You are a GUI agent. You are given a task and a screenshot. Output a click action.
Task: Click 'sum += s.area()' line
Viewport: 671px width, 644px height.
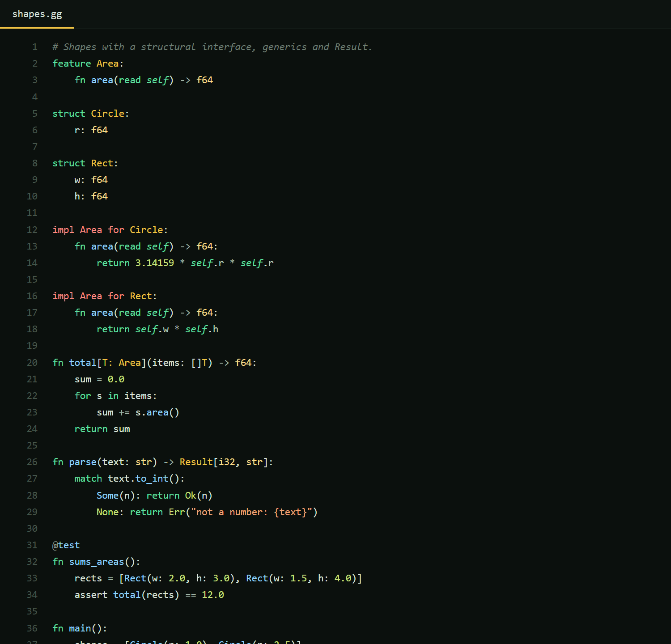click(138, 412)
